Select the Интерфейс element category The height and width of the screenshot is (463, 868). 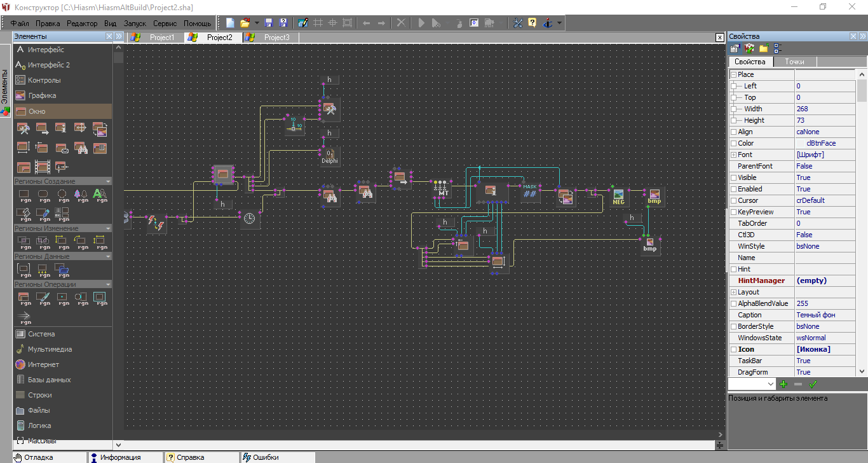(62, 50)
